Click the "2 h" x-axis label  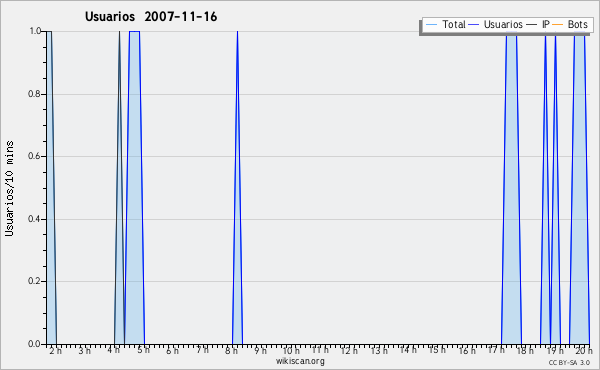(55, 350)
